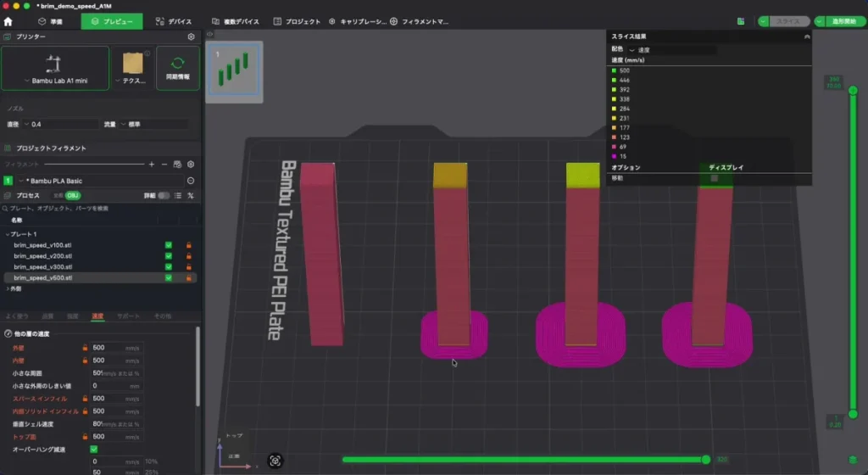This screenshot has width=868, height=475.
Task: Click the orange lock icon for brim_speed_v500.stl
Action: 189,278
